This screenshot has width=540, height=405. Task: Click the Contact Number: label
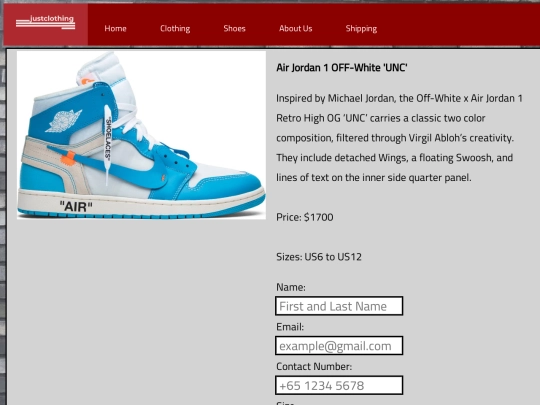(x=314, y=366)
